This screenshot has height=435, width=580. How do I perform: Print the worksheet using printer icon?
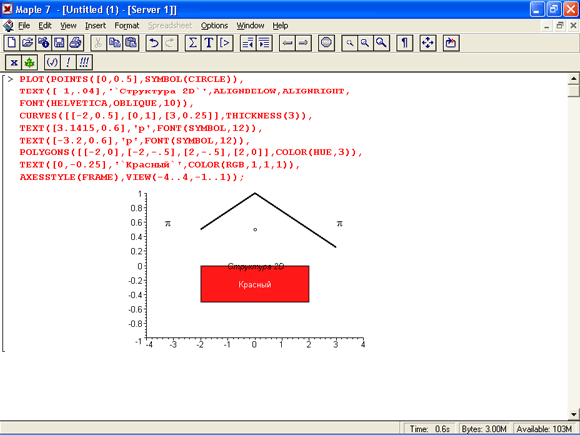click(75, 43)
